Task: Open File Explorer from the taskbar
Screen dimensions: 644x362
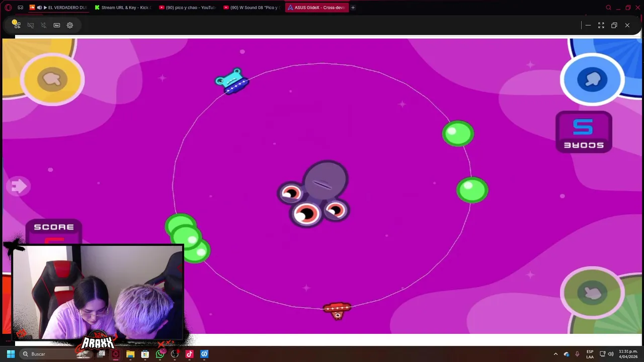Action: [x=130, y=354]
